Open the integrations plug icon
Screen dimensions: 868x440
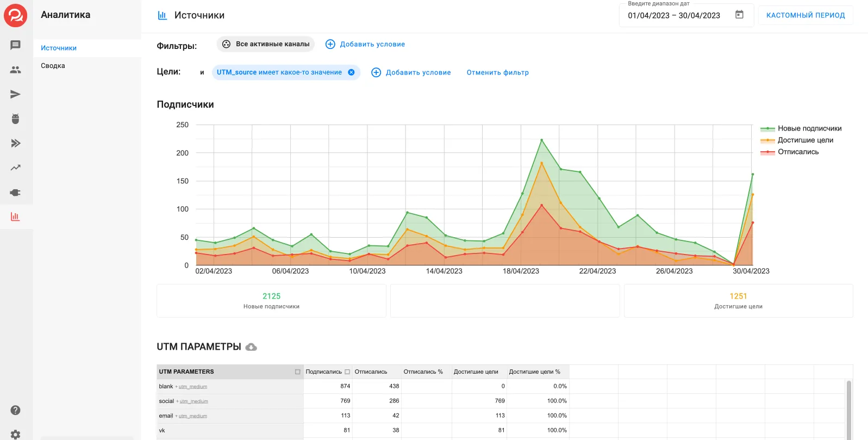click(x=15, y=192)
